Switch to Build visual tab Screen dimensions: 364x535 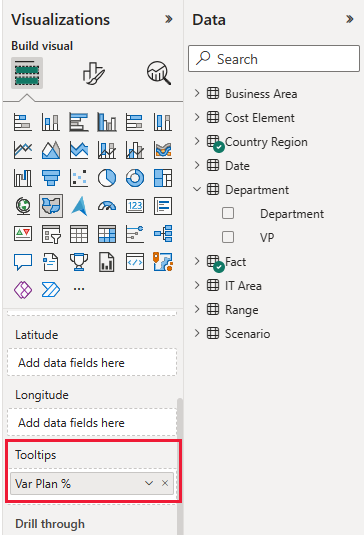coord(27,73)
